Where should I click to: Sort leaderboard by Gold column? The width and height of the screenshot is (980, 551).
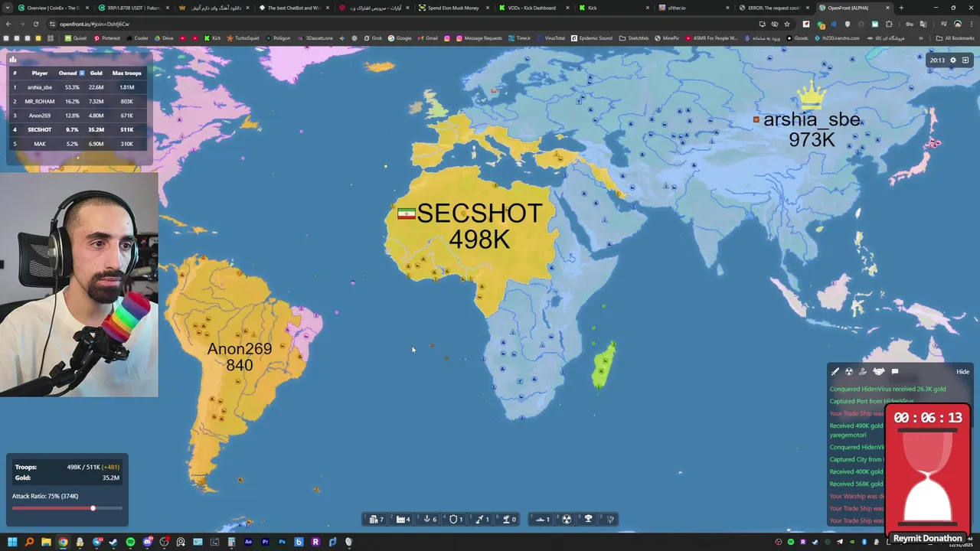pos(96,73)
